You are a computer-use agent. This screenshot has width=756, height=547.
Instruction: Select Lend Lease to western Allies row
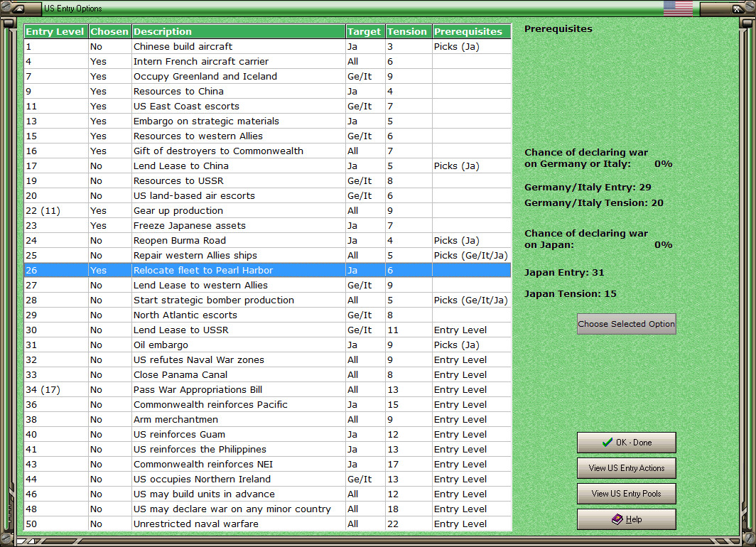(268, 286)
